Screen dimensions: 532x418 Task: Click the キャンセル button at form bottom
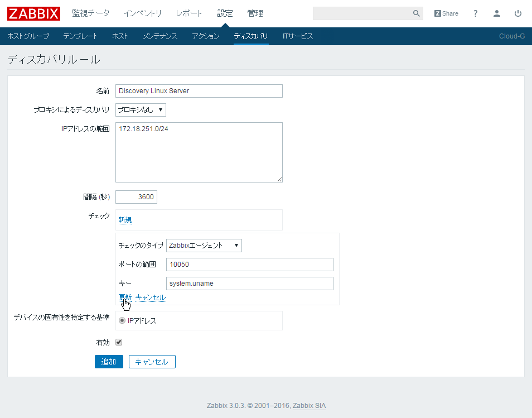coord(152,362)
